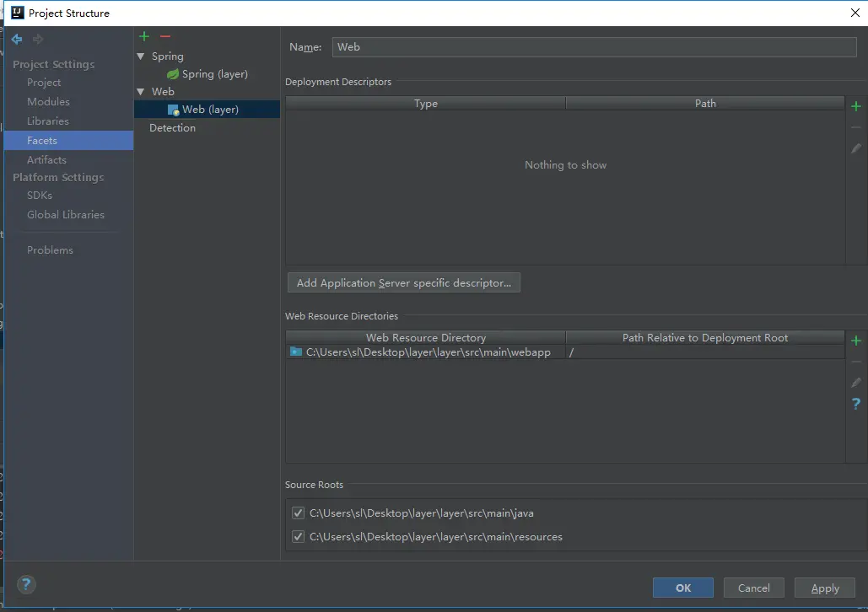Add a new facet with green plus

(144, 36)
